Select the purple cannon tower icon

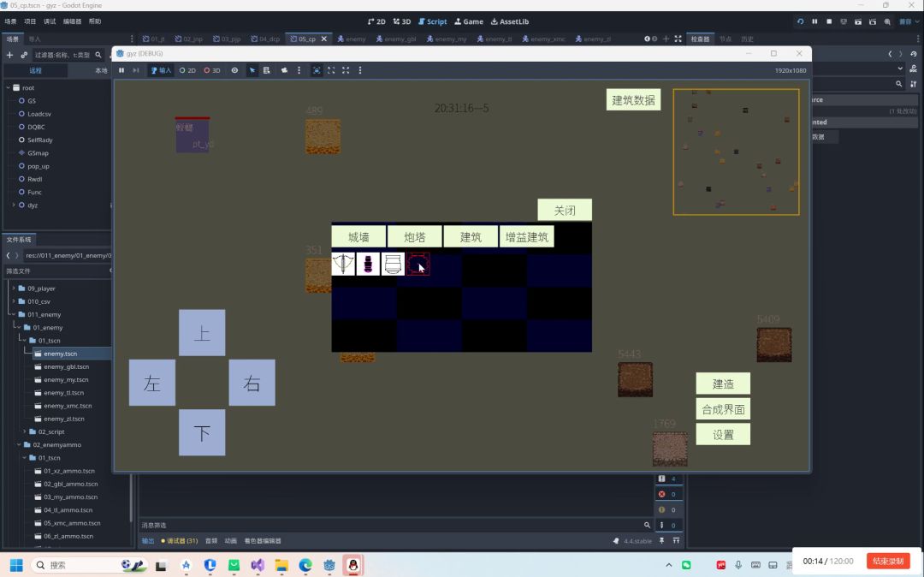pyautogui.click(x=368, y=264)
